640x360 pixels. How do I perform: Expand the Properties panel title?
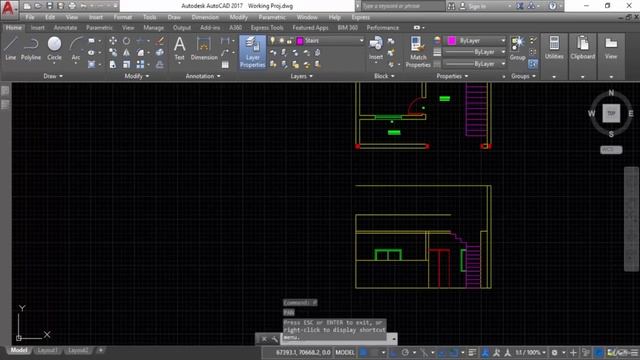(x=452, y=76)
